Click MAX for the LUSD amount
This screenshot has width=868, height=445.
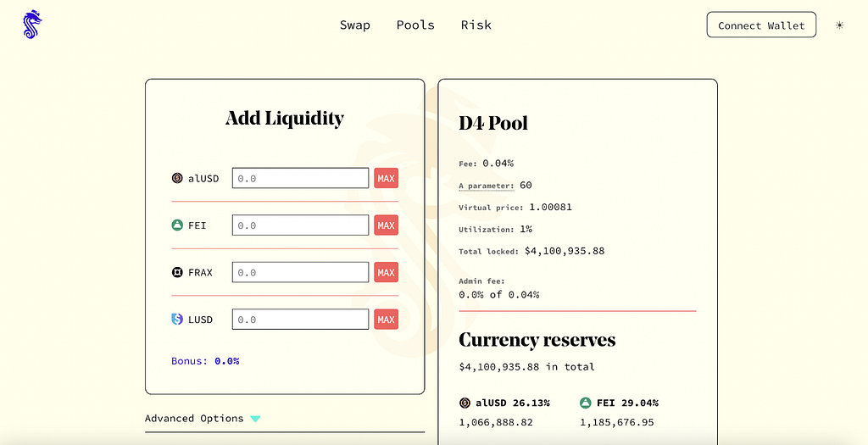pyautogui.click(x=386, y=320)
